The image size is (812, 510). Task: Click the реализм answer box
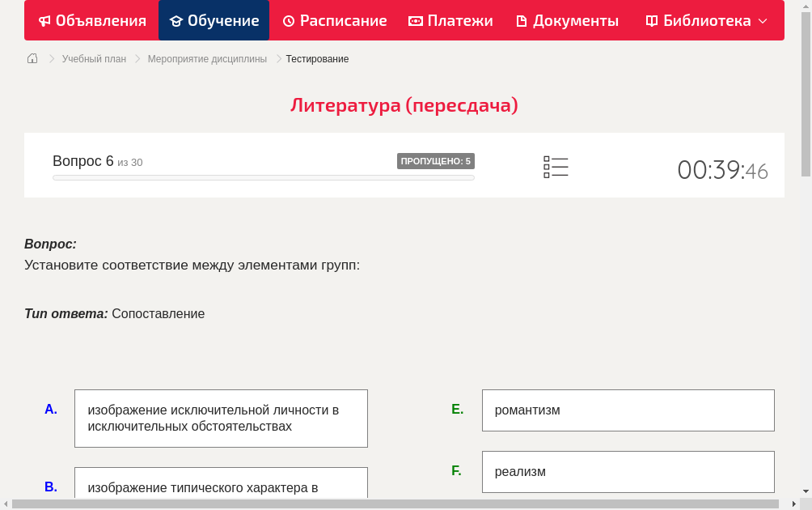[x=628, y=472]
